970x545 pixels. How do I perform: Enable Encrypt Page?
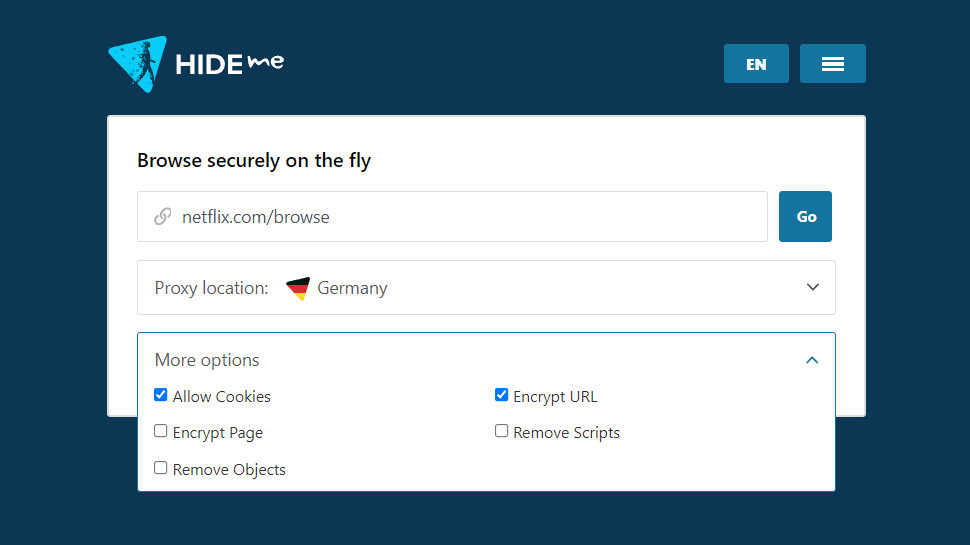pyautogui.click(x=160, y=431)
